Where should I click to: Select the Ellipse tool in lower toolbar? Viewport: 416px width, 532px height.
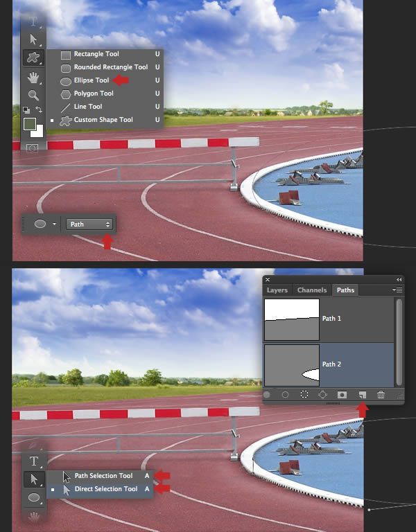pos(33,497)
